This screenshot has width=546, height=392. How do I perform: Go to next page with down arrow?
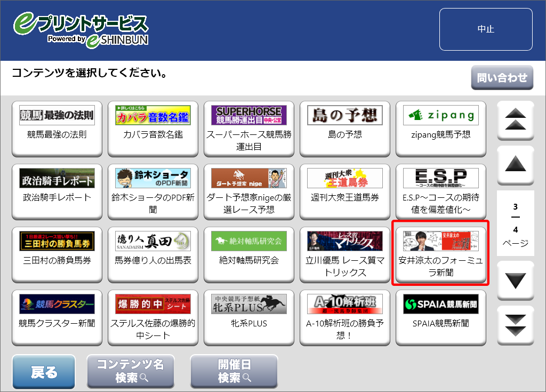point(515,280)
